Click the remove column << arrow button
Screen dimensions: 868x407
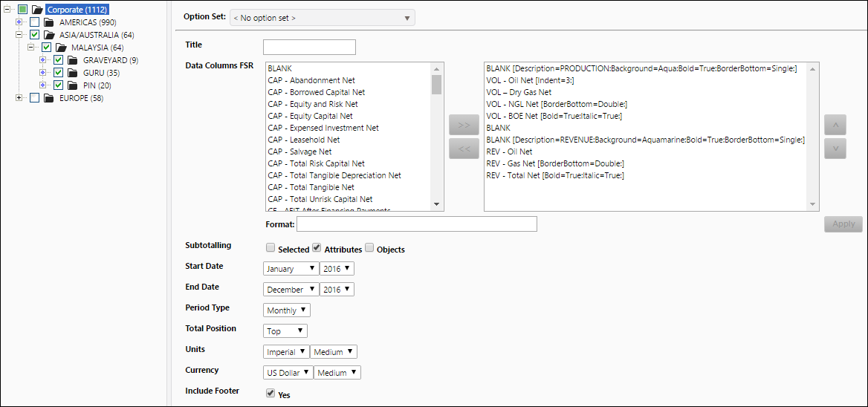click(464, 149)
